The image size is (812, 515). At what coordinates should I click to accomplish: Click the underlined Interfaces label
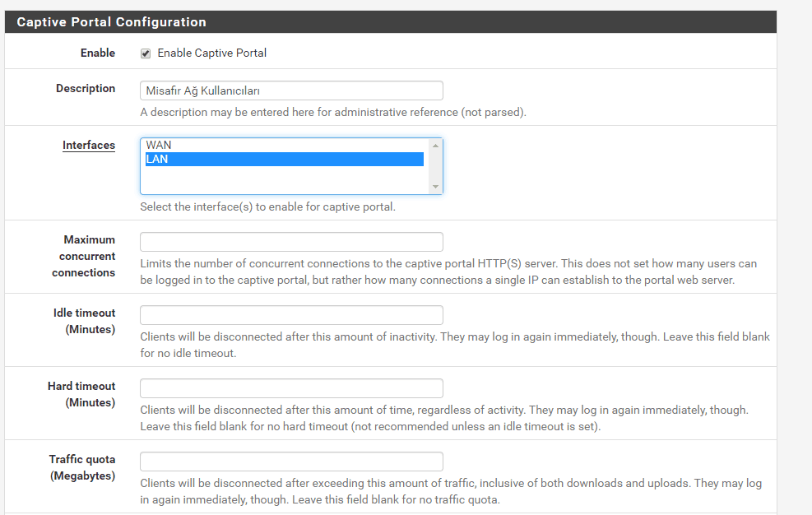pyautogui.click(x=89, y=146)
